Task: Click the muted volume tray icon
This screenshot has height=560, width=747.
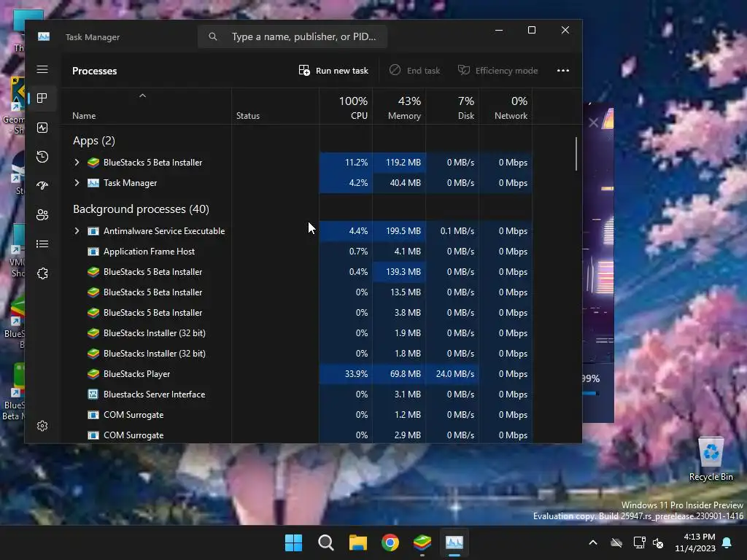Action: tap(658, 542)
